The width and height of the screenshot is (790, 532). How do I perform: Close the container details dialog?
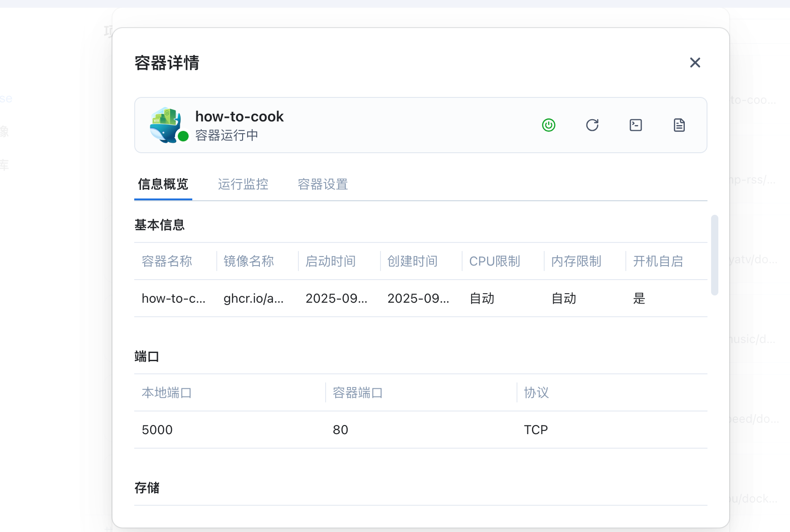[695, 63]
